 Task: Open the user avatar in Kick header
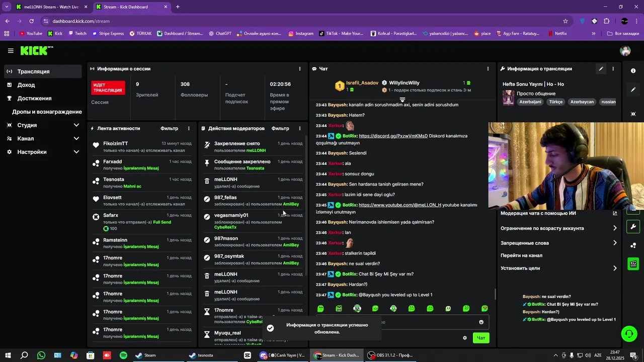(x=625, y=51)
